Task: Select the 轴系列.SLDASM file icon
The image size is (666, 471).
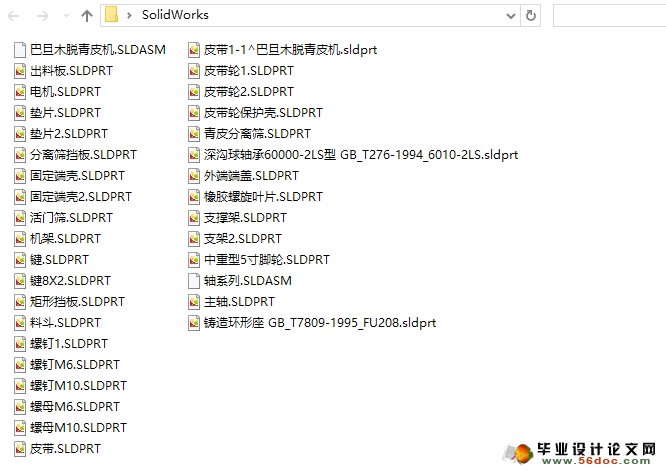Action: coord(194,281)
